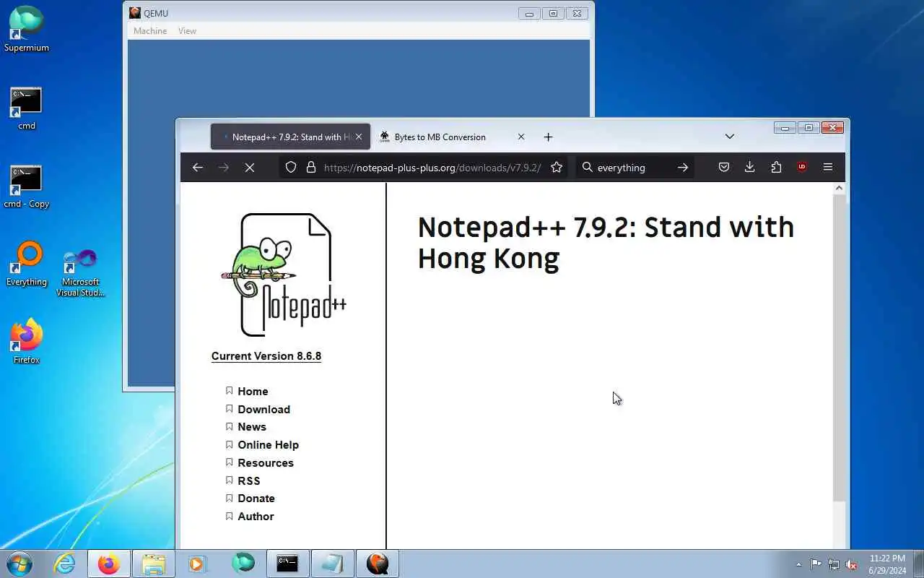This screenshot has height=578, width=924.
Task: Open a new tab with the plus button
Action: [x=548, y=137]
